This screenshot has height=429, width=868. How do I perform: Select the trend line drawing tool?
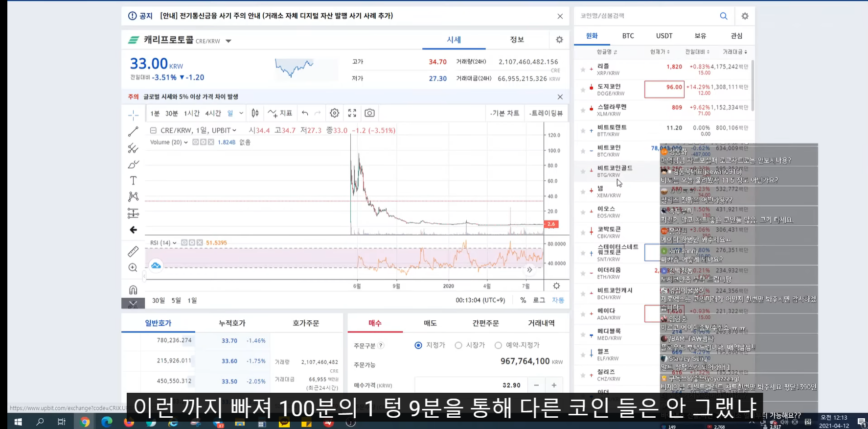pos(133,132)
